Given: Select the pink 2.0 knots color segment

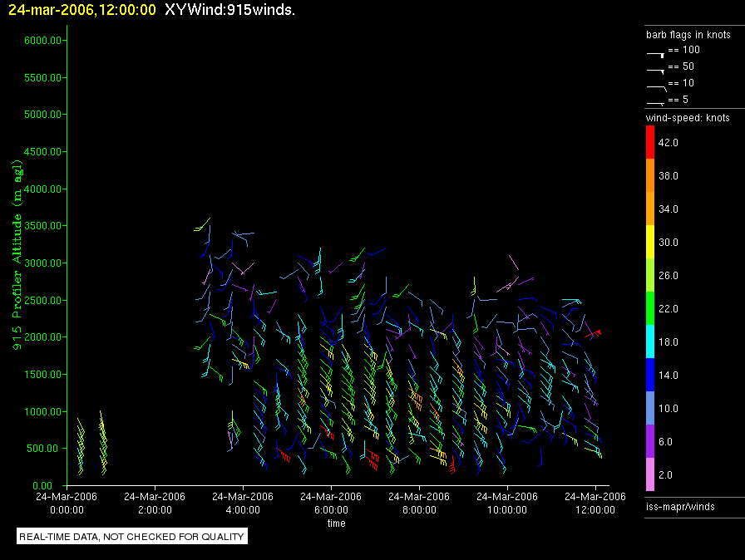Looking at the screenshot, I should (x=650, y=475).
